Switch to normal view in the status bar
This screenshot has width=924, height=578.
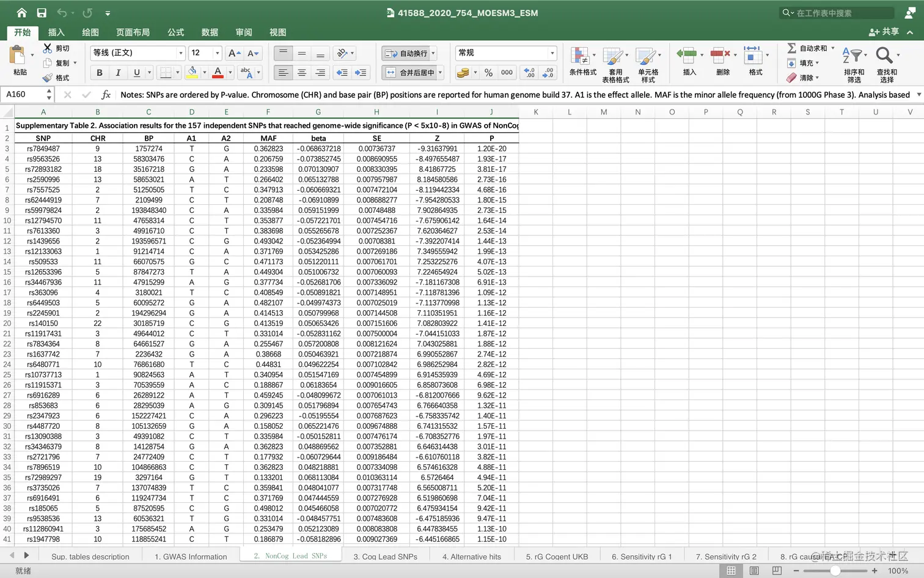[x=731, y=571]
